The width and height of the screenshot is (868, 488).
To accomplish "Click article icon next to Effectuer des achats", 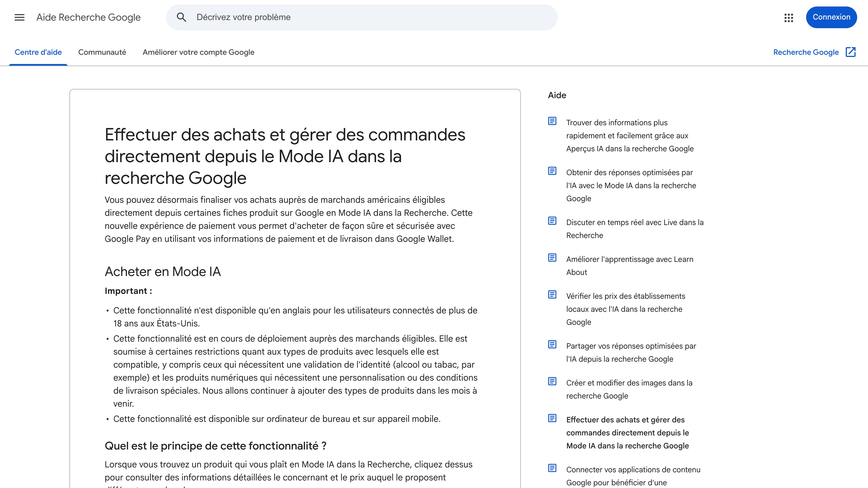I will 552,418.
